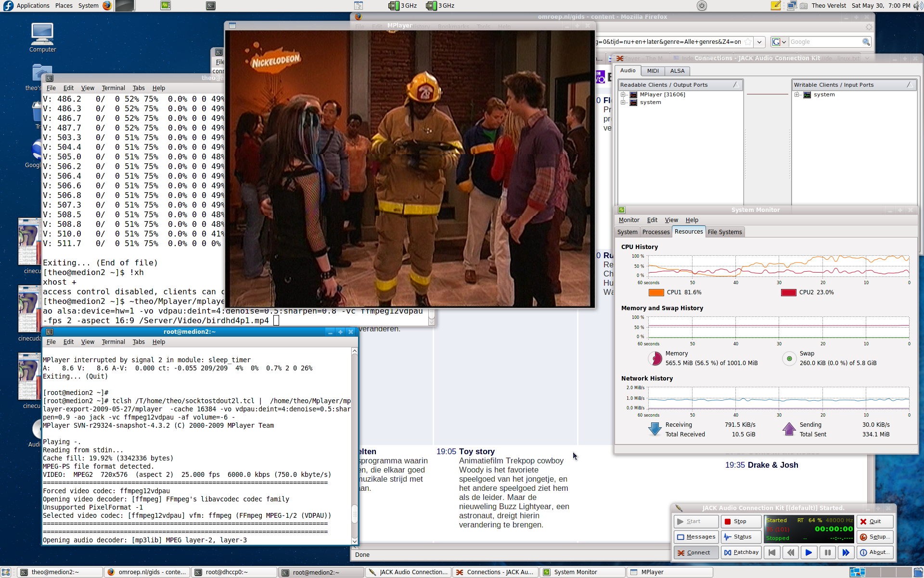Open JACK About dialog
This screenshot has height=578, width=924.
pos(875,552)
